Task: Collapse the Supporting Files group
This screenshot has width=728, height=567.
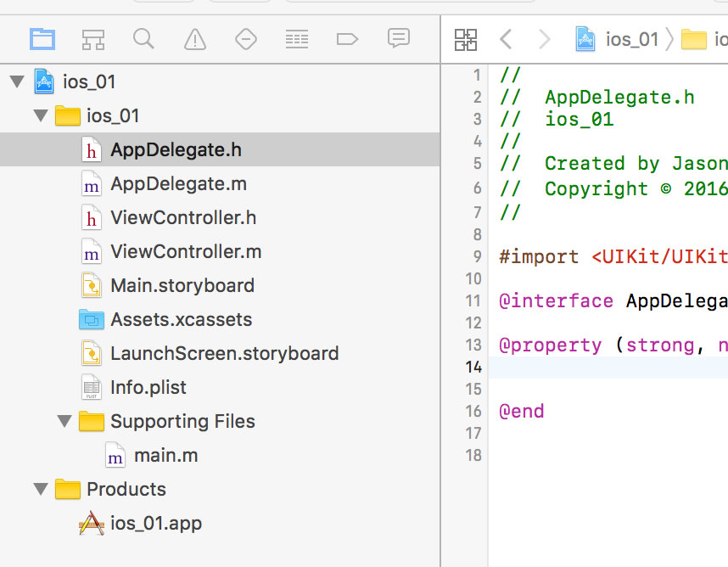Action: tap(64, 421)
